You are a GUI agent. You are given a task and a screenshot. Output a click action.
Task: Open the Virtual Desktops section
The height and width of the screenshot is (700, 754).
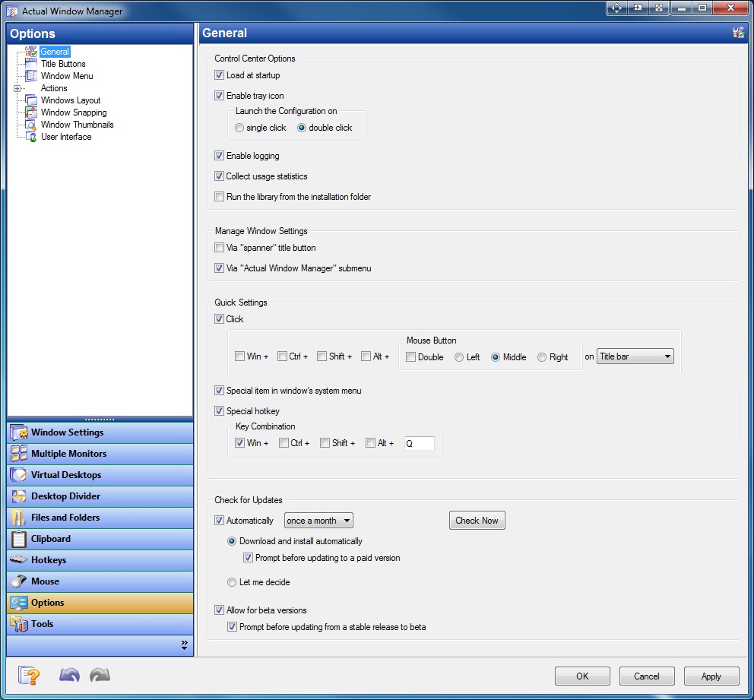pyautogui.click(x=100, y=474)
